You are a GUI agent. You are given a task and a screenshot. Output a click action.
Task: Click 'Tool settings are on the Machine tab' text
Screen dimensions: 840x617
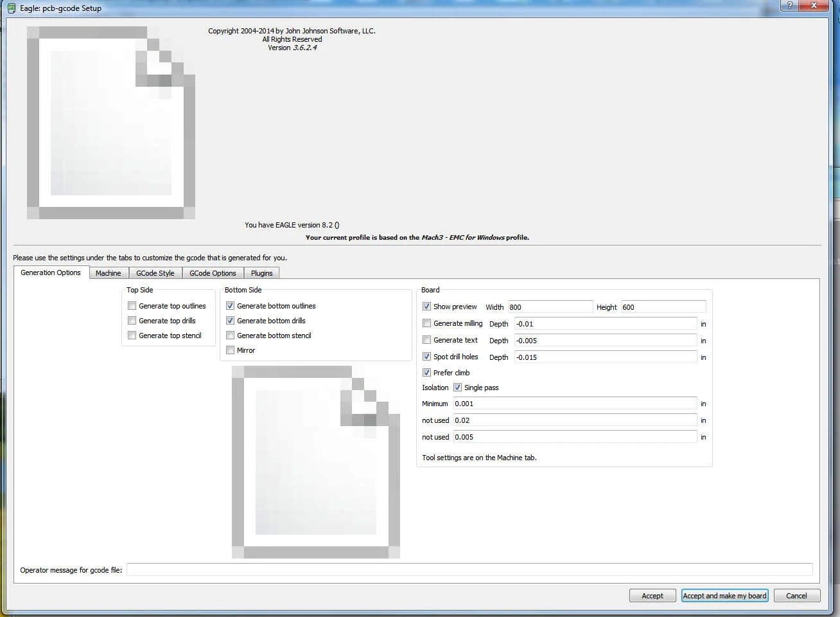point(479,458)
